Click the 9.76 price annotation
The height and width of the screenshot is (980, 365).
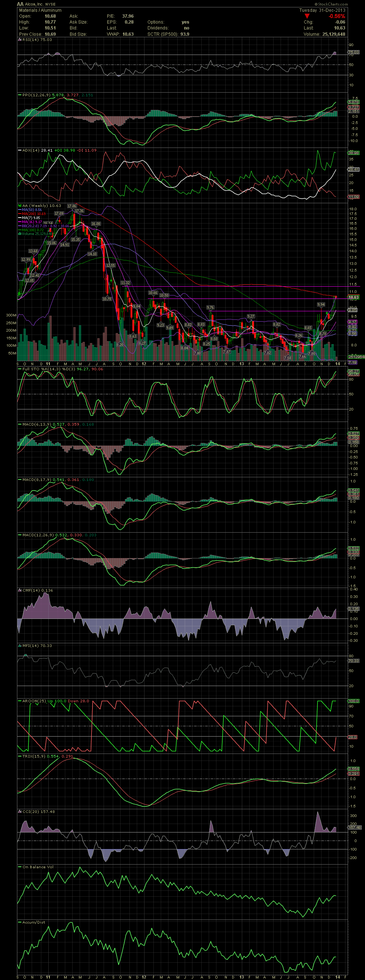pos(210,307)
